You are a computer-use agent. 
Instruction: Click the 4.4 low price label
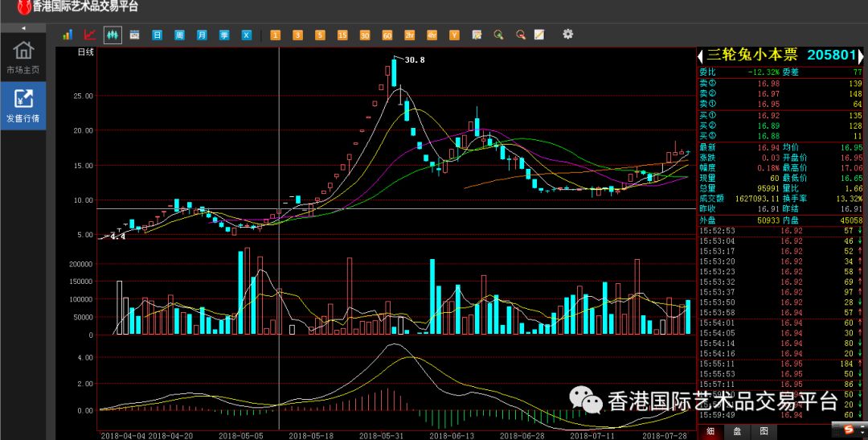click(117, 236)
